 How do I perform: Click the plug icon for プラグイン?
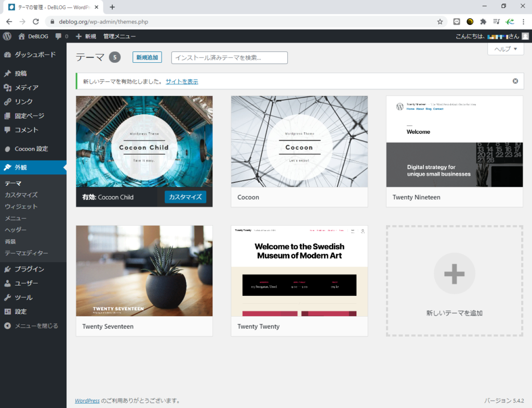pyautogui.click(x=7, y=269)
